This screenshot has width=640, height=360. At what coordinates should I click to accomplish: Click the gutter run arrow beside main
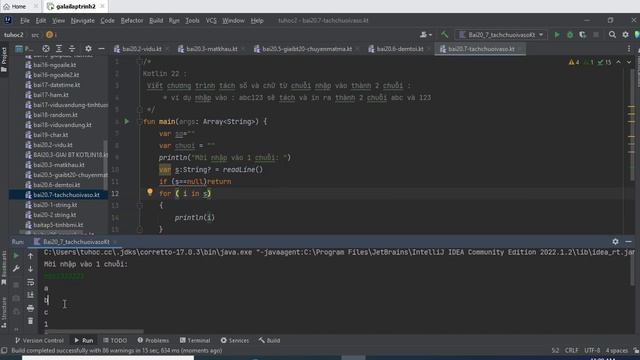pyautogui.click(x=127, y=122)
